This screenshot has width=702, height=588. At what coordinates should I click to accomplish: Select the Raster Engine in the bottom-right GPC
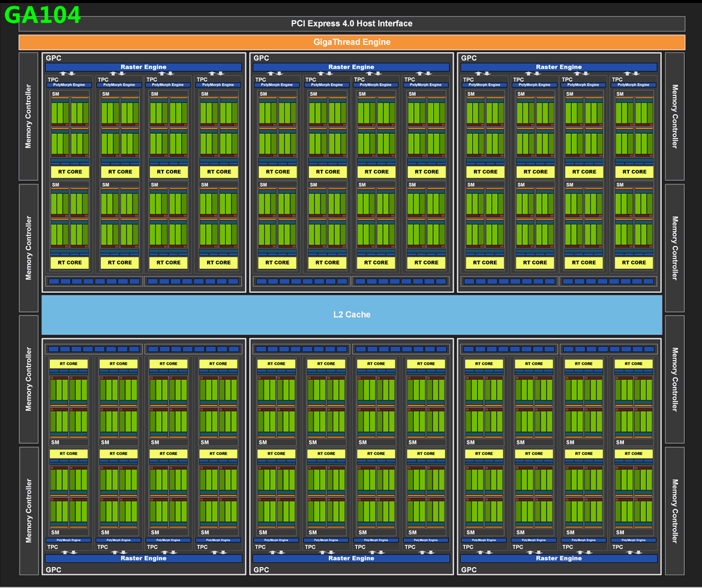pos(559,558)
